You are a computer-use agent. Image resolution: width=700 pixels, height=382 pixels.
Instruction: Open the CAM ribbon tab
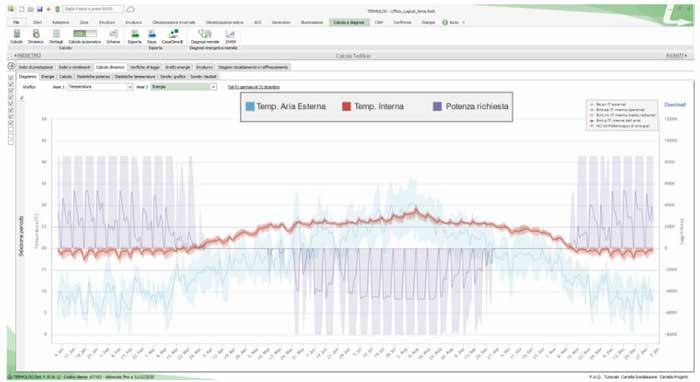(379, 22)
